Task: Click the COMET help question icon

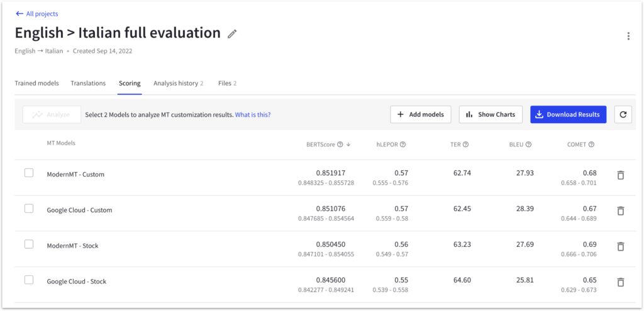Action: [x=591, y=145]
